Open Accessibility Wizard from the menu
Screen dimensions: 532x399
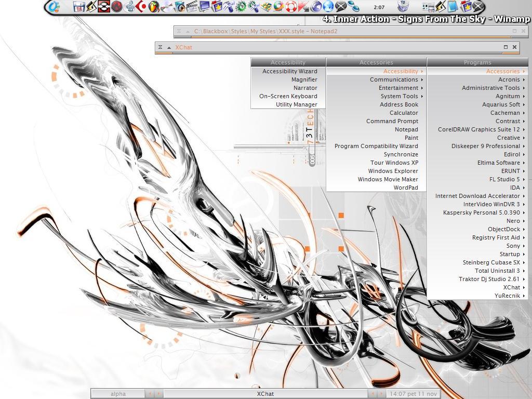point(288,71)
